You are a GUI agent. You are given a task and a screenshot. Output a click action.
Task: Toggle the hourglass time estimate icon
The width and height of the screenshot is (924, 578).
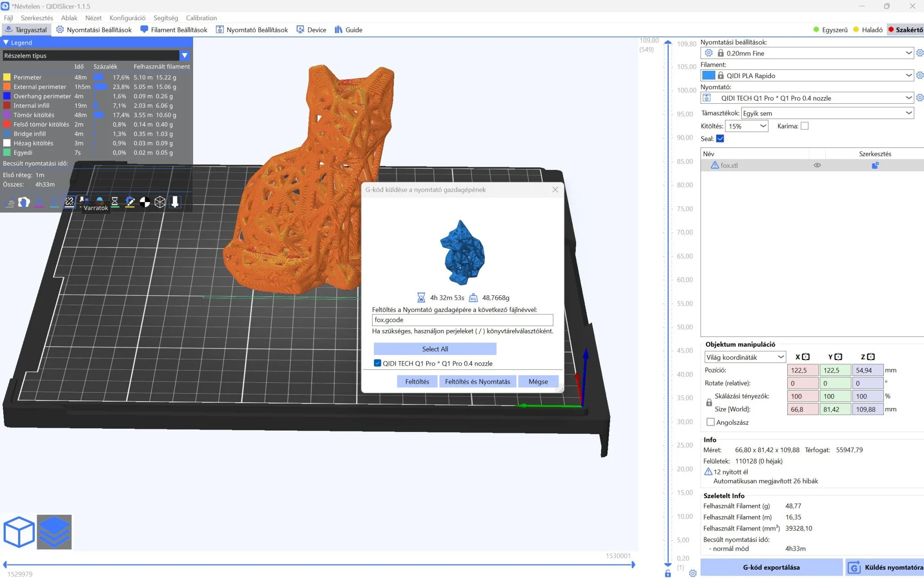point(115,202)
